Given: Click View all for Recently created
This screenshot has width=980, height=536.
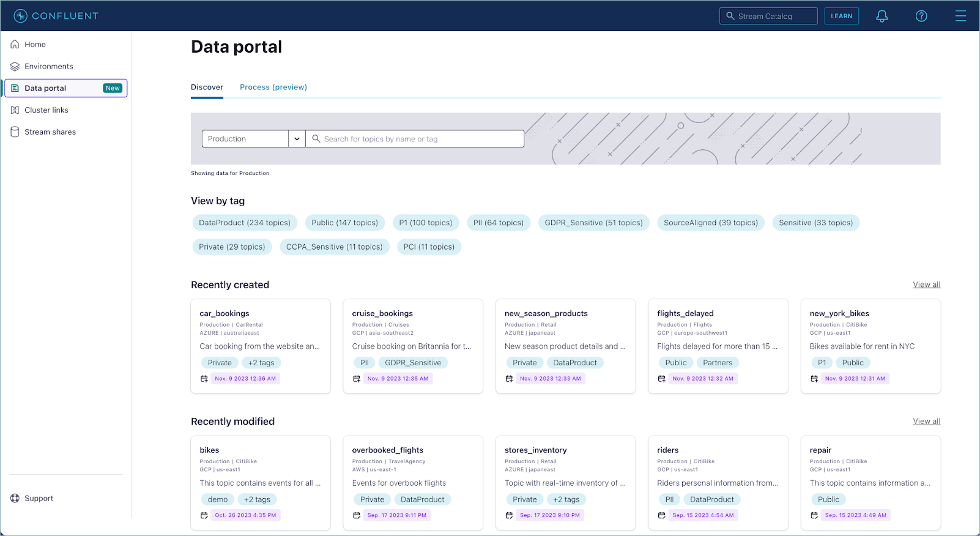Looking at the screenshot, I should 927,285.
